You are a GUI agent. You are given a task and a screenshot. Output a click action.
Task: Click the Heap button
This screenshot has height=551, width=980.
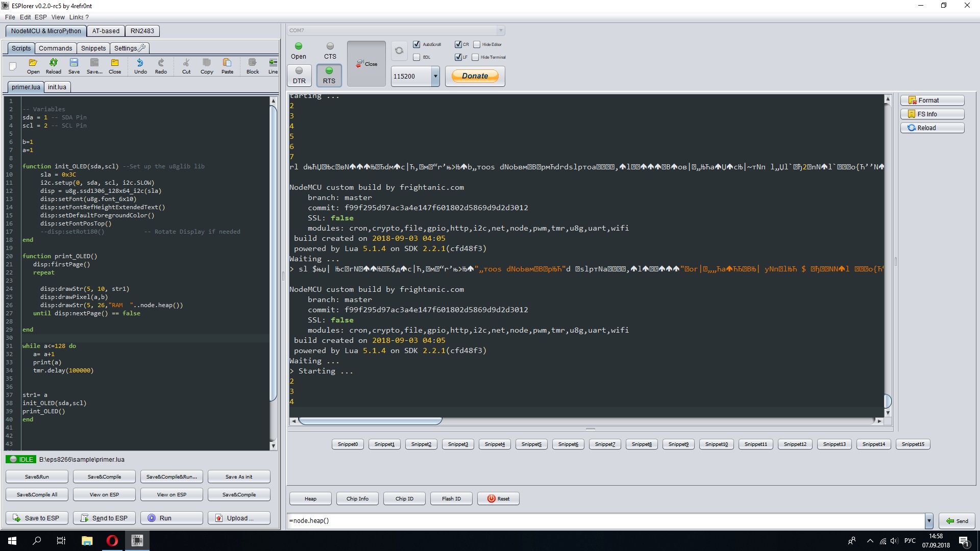(310, 499)
